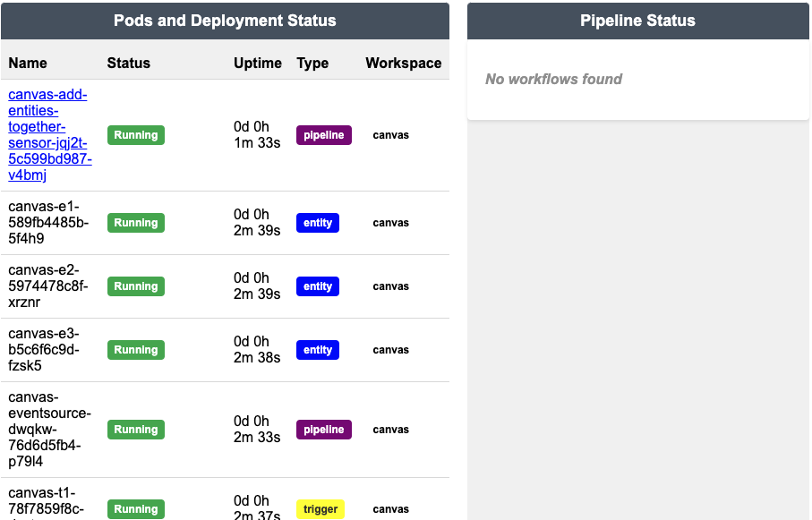Select the Pipeline Status panel title
The image size is (812, 520).
point(637,21)
